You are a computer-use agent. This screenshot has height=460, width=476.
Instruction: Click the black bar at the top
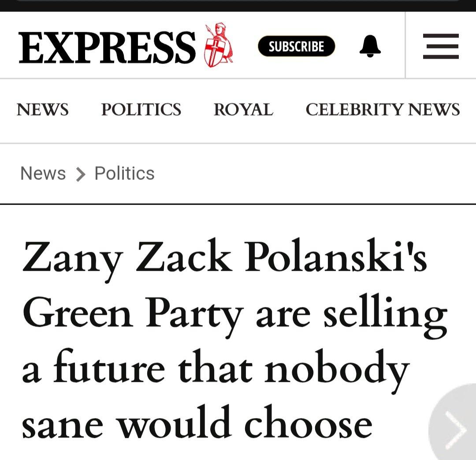click(x=238, y=5)
